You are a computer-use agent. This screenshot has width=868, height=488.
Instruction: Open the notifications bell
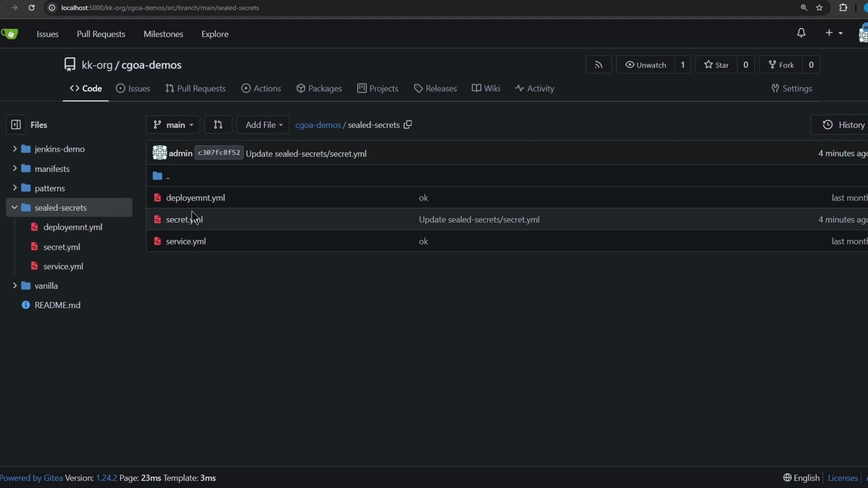[801, 33]
